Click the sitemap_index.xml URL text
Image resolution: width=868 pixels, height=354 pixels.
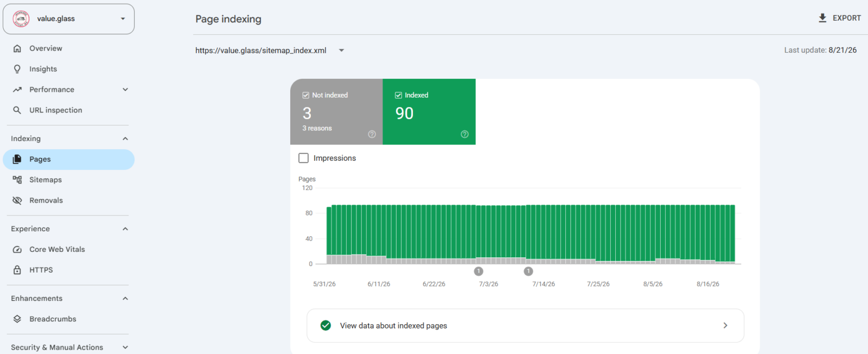click(261, 50)
